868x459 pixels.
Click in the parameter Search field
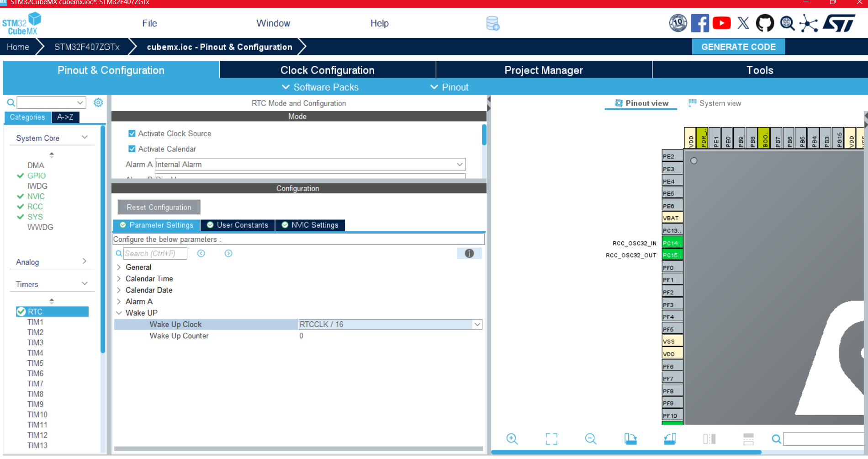point(155,253)
